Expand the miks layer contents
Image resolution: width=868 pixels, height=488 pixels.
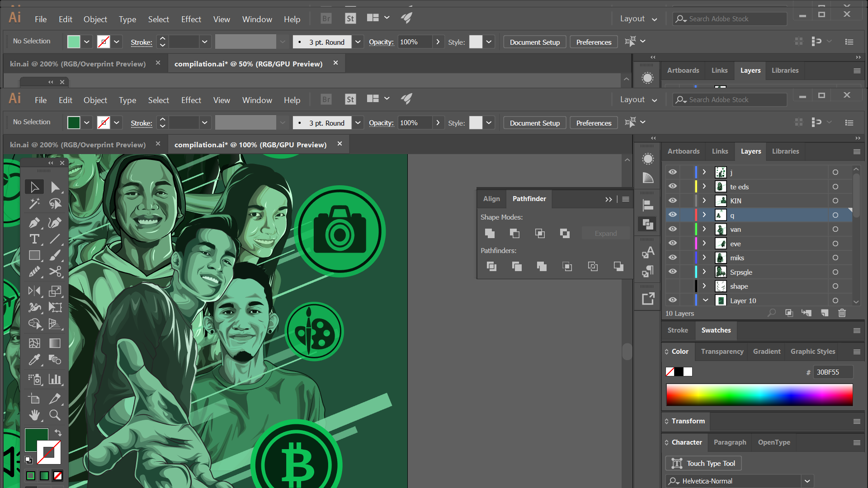(x=704, y=258)
